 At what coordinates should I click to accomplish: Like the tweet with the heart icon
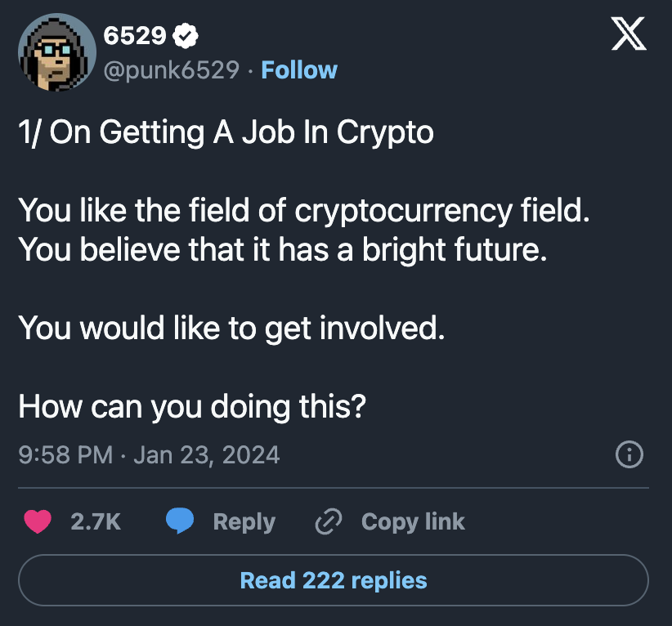point(38,521)
